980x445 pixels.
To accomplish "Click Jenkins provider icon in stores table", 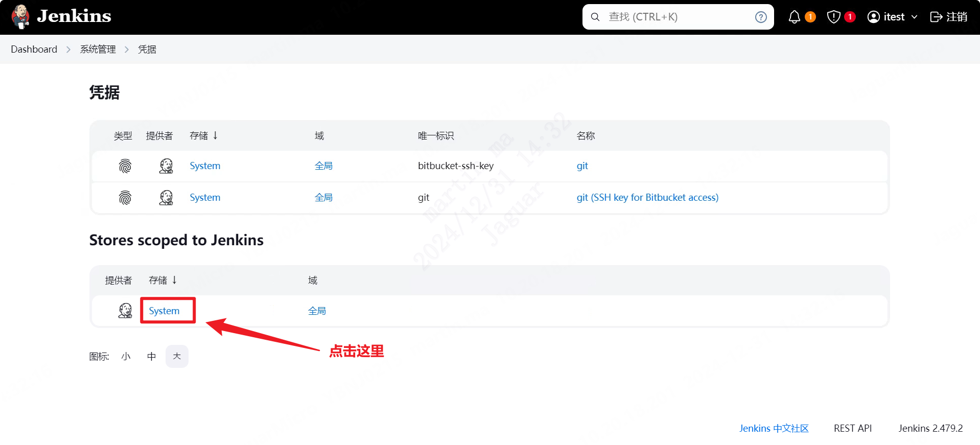I will (125, 311).
